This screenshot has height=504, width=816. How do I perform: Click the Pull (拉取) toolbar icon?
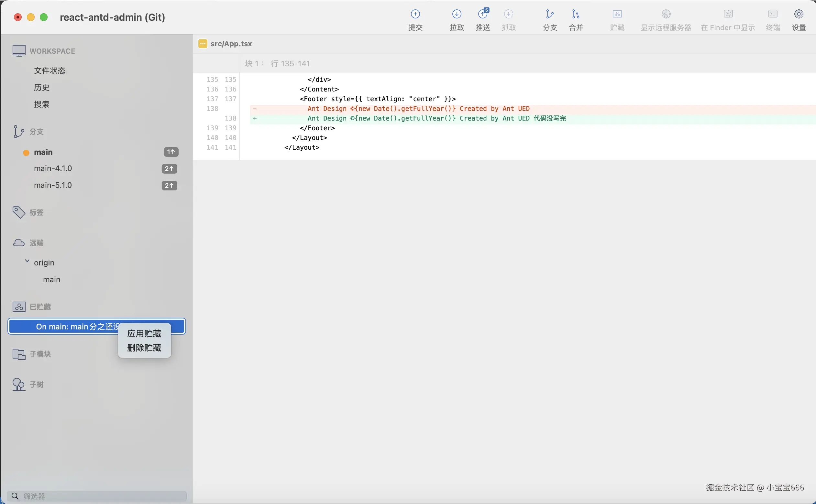point(457,14)
